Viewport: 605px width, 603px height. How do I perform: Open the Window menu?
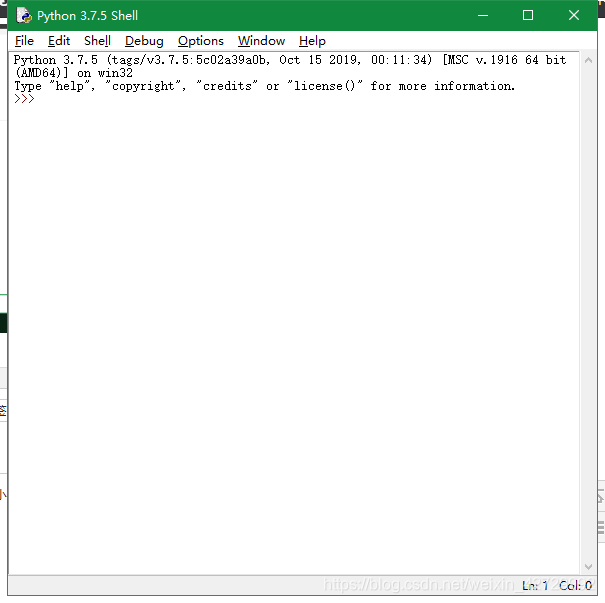click(261, 41)
